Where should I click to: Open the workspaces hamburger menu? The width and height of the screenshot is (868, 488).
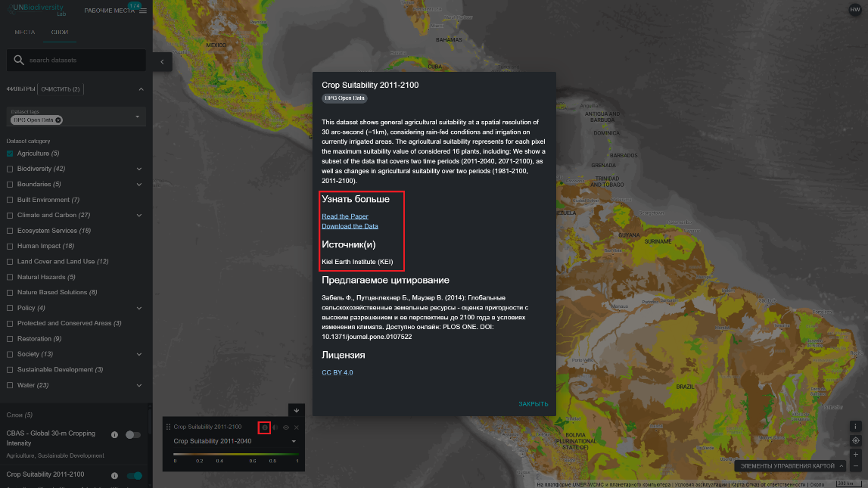pyautogui.click(x=143, y=11)
